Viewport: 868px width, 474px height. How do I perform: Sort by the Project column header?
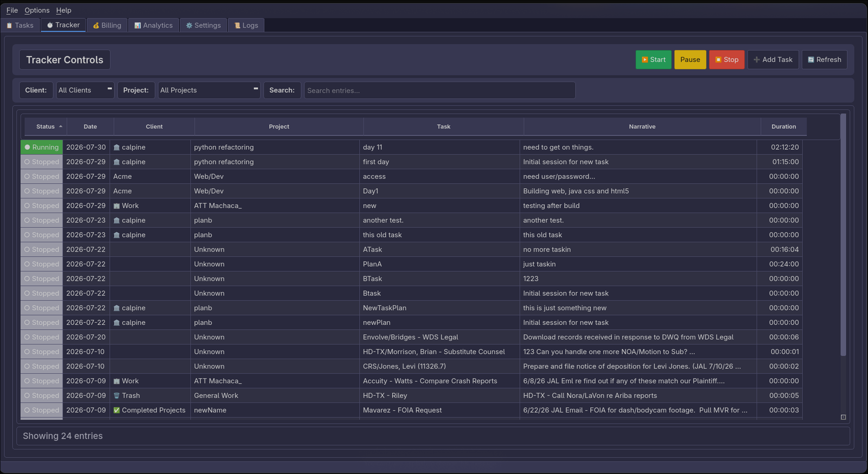point(279,126)
